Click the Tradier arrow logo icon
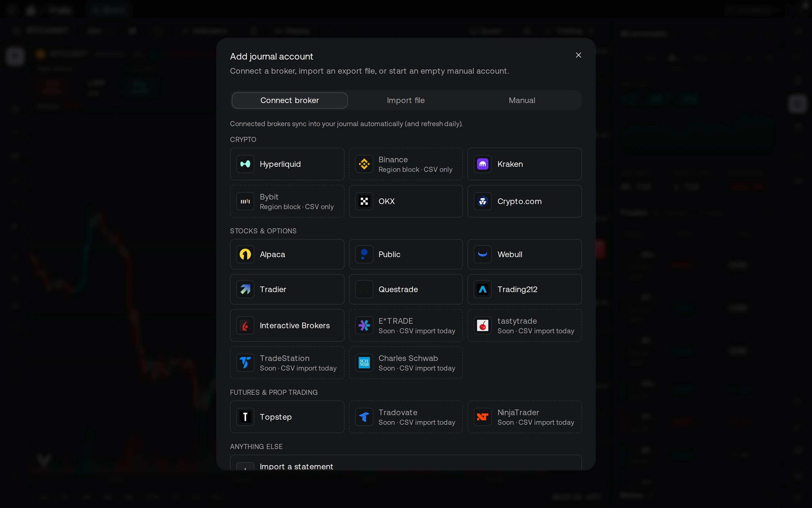This screenshot has width=812, height=508. [245, 289]
